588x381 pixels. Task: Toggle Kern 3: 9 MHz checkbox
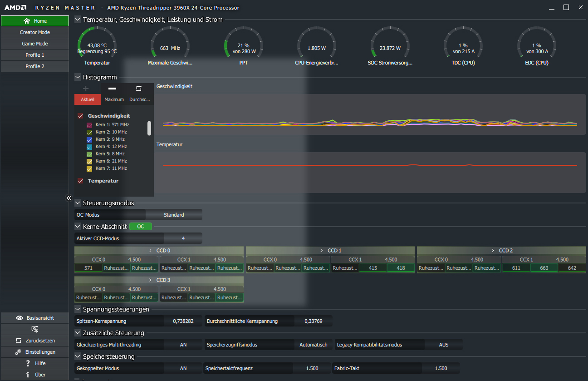click(89, 139)
